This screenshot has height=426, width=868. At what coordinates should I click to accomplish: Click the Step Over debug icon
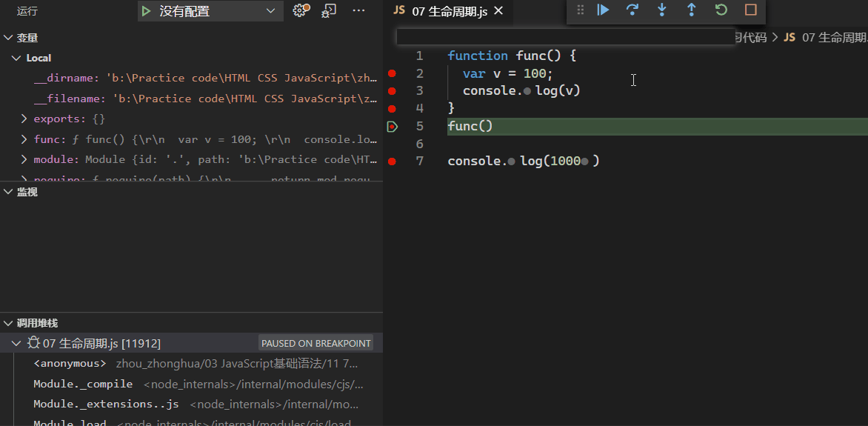coord(632,10)
